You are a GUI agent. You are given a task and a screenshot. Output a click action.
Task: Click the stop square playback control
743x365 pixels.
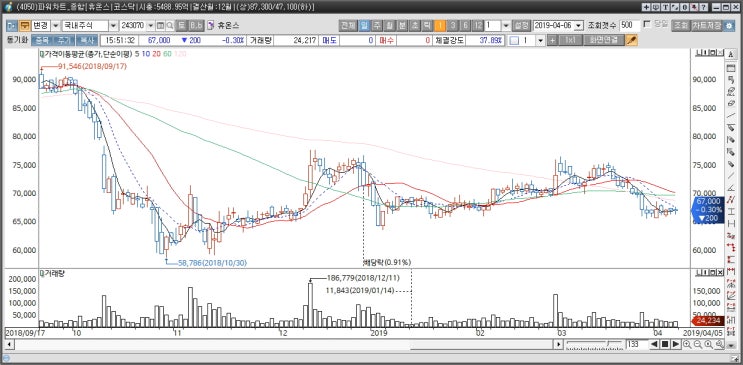point(665,344)
